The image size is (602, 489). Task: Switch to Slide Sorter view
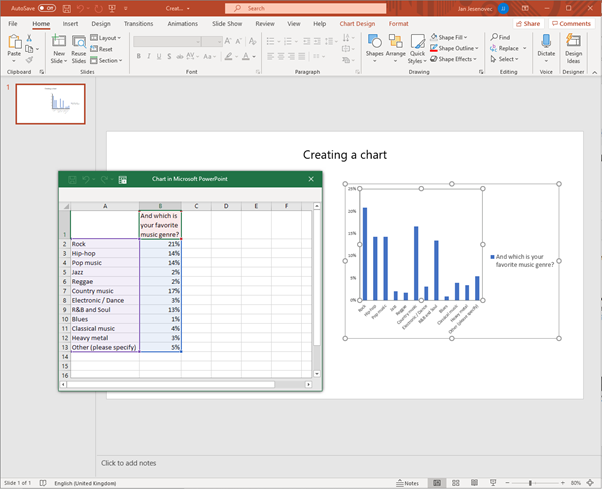click(x=457, y=482)
